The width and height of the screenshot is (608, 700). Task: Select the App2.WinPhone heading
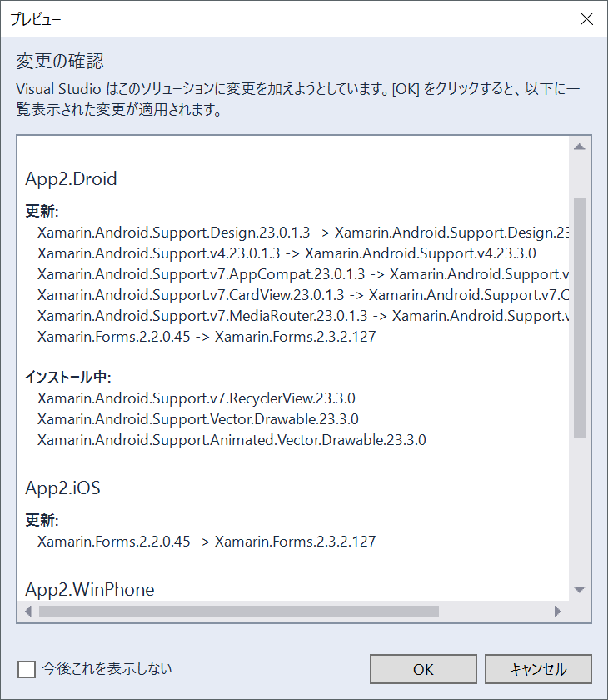click(x=90, y=589)
